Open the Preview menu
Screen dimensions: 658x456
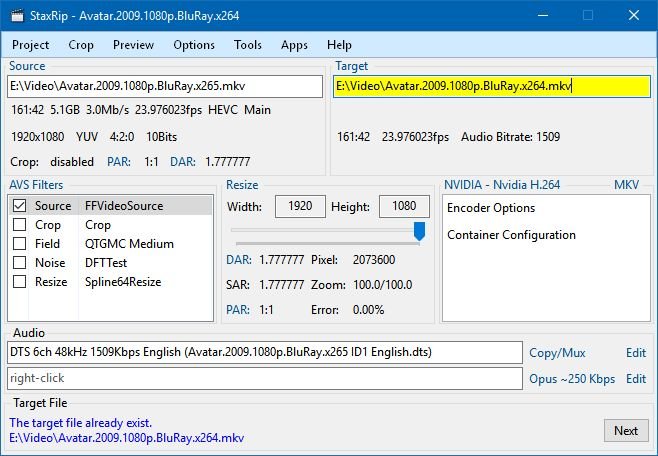(x=133, y=45)
